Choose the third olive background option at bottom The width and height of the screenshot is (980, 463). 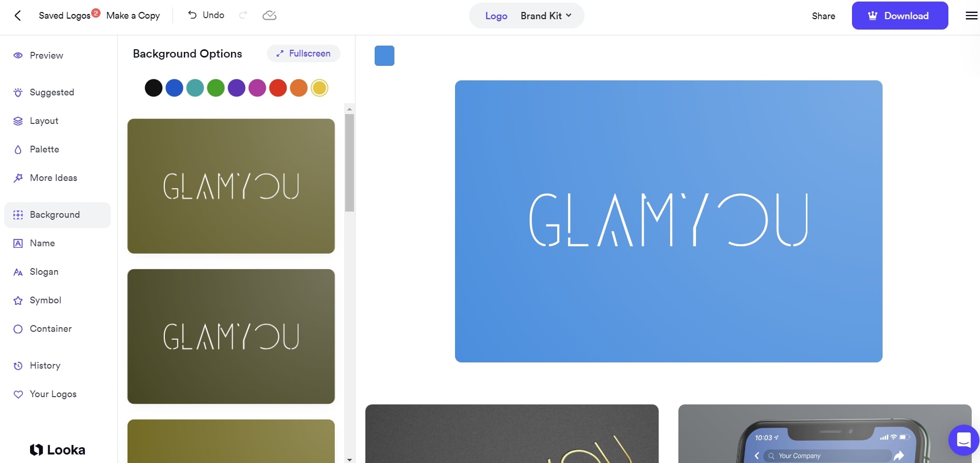231,441
